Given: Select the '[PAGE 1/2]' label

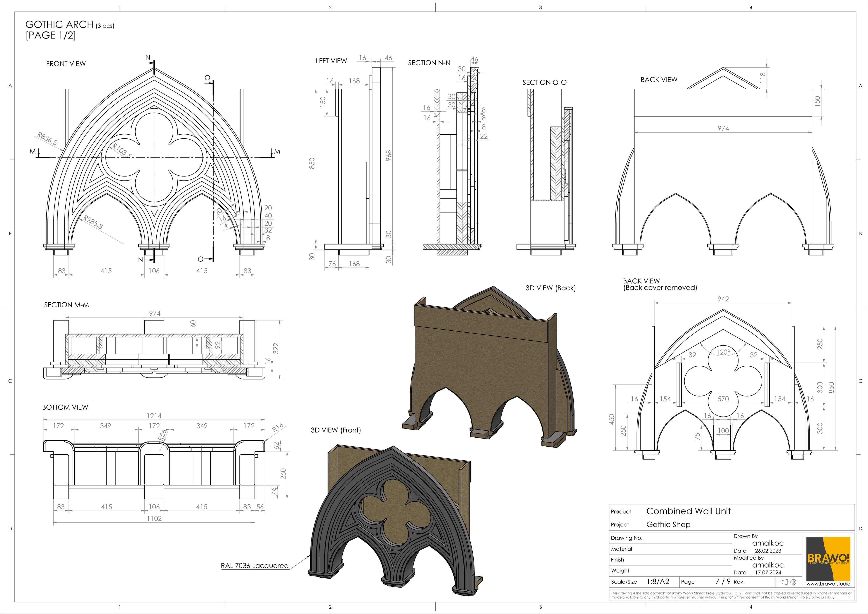Looking at the screenshot, I should pos(51,36).
